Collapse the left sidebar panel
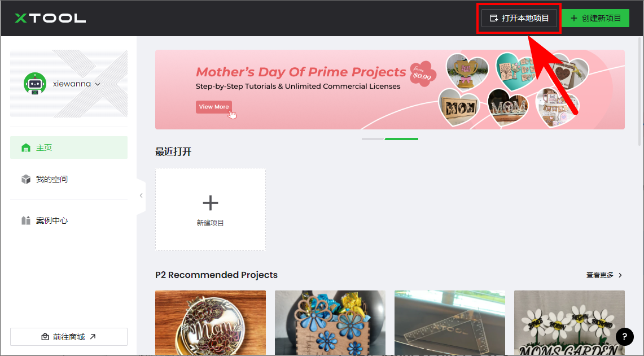The image size is (644, 356). click(x=141, y=196)
